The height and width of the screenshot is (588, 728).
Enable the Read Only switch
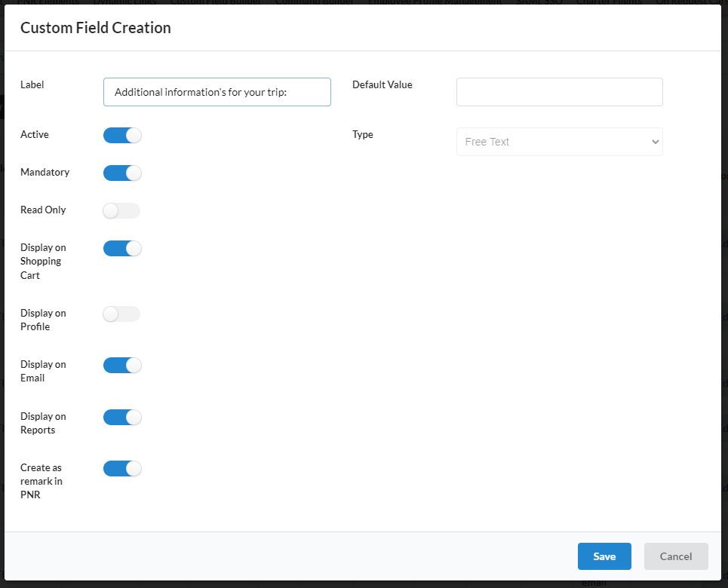point(121,210)
